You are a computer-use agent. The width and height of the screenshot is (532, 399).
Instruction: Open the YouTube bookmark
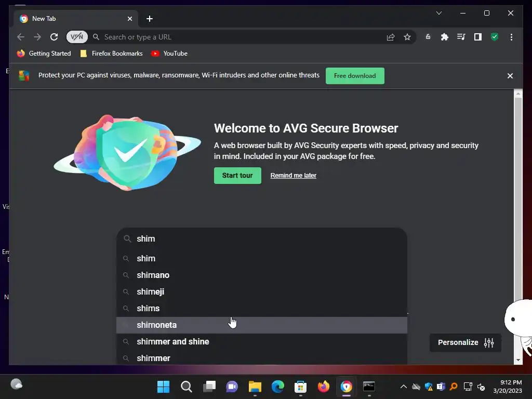click(x=169, y=54)
